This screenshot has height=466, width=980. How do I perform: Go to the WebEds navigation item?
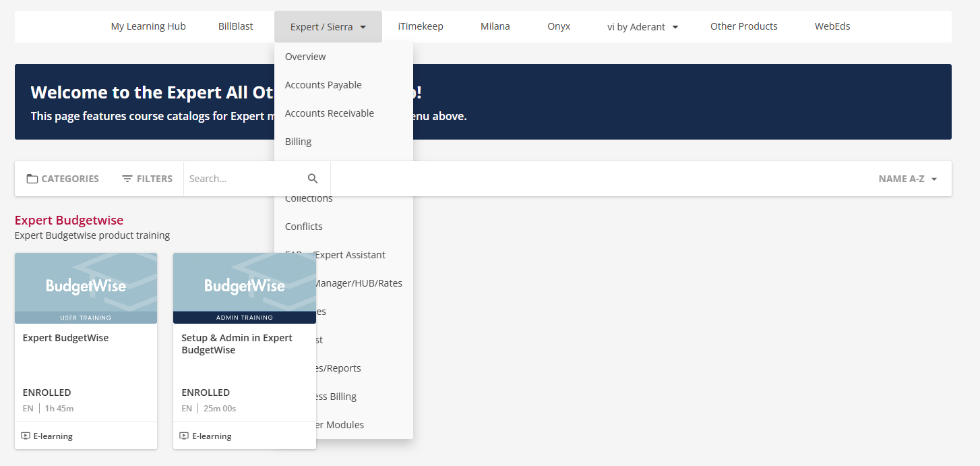832,26
